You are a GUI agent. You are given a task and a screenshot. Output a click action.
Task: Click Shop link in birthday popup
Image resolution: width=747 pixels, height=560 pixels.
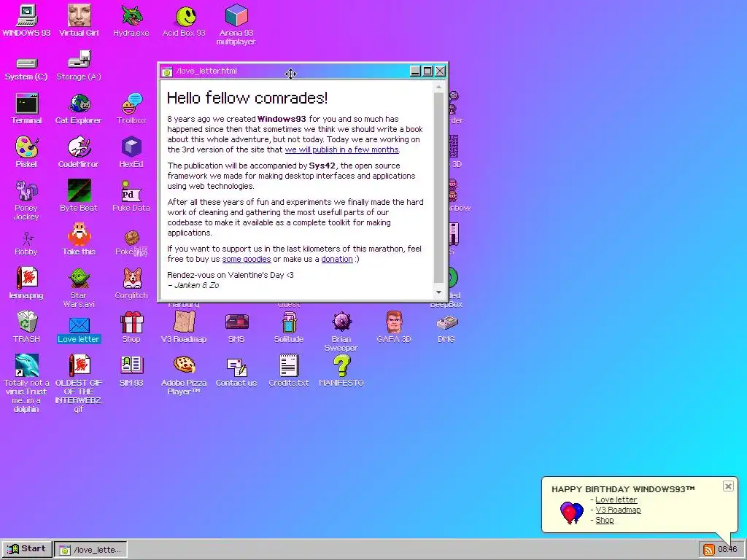[605, 521]
